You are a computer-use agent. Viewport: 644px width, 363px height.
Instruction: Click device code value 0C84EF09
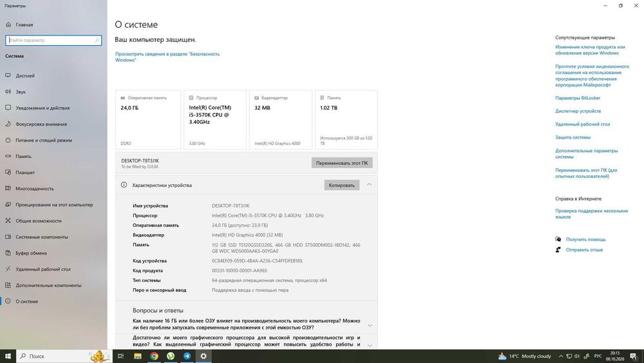(x=257, y=260)
